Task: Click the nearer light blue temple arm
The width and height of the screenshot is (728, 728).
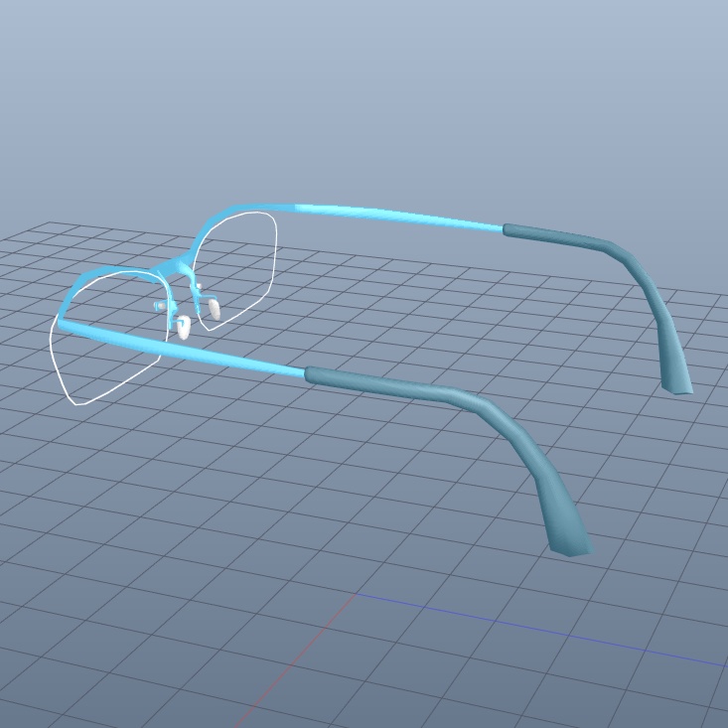Action: coord(181,349)
